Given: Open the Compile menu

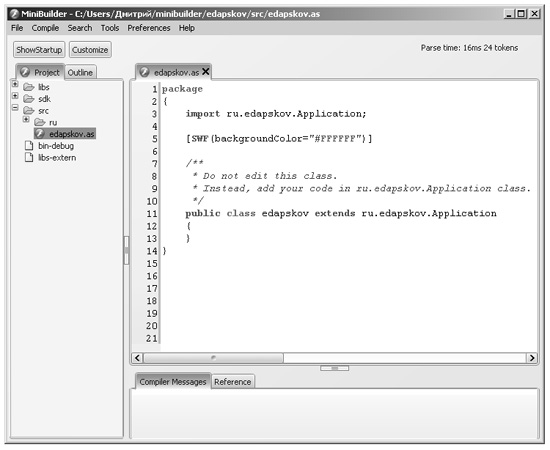Looking at the screenshot, I should tap(45, 28).
